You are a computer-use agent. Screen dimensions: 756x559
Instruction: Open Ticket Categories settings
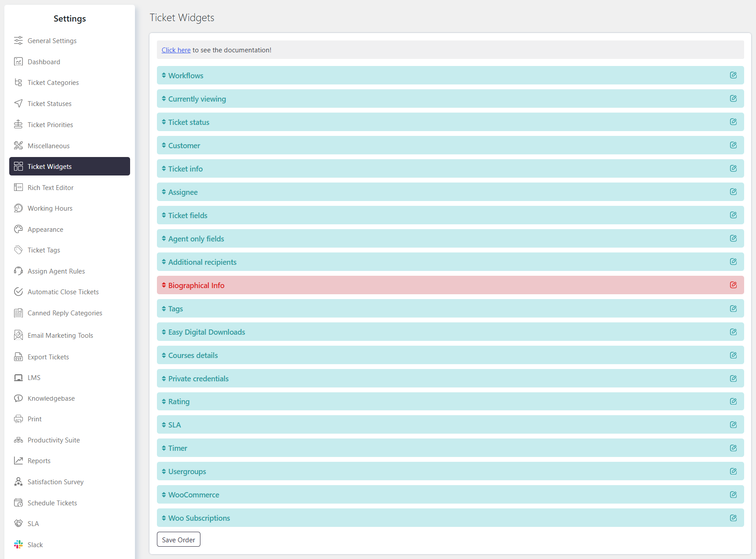[x=69, y=83]
